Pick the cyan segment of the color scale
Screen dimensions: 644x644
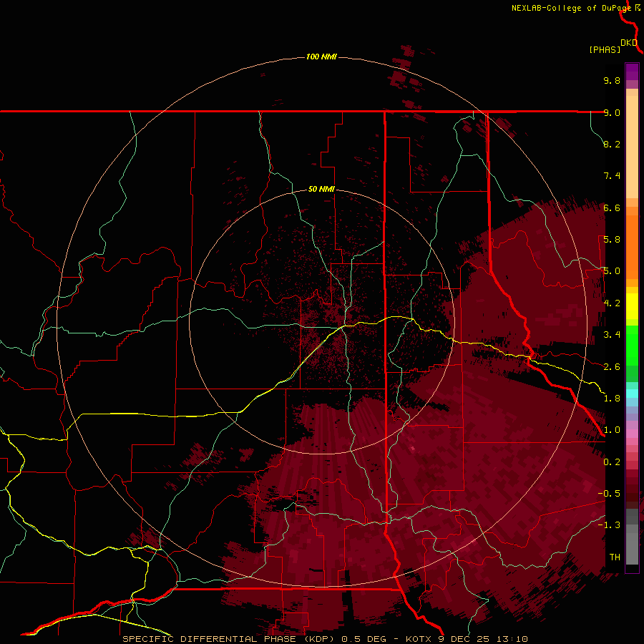click(632, 394)
